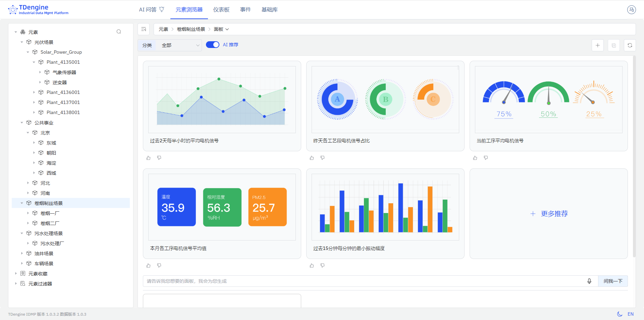Thumbs down the 本月各工序电机信号平均值 panel
This screenshot has height=320, width=644.
(159, 265)
